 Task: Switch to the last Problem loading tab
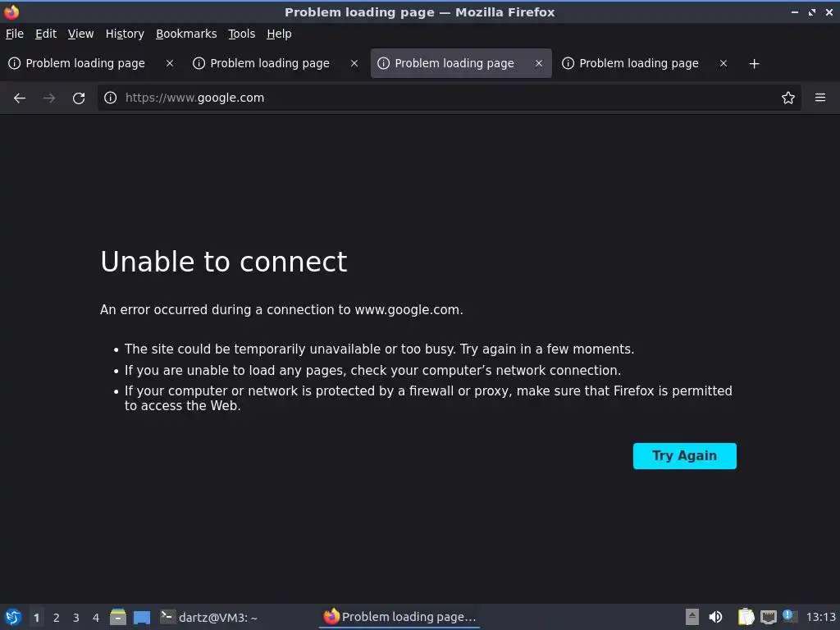(645, 63)
